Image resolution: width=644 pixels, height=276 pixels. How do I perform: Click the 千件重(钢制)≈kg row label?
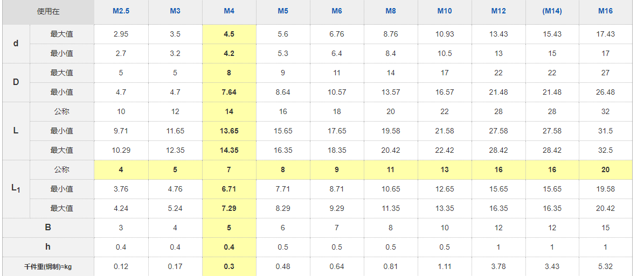click(48, 266)
